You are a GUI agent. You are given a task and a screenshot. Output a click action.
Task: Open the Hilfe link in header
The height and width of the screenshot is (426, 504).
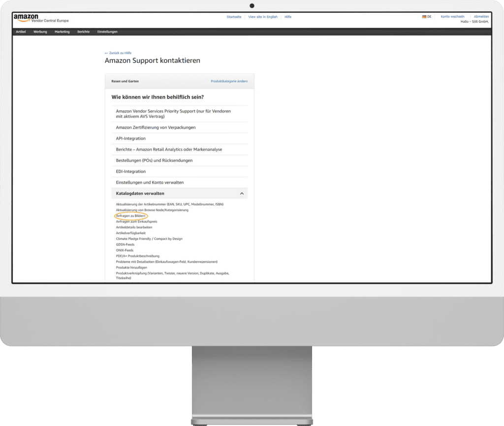point(288,17)
